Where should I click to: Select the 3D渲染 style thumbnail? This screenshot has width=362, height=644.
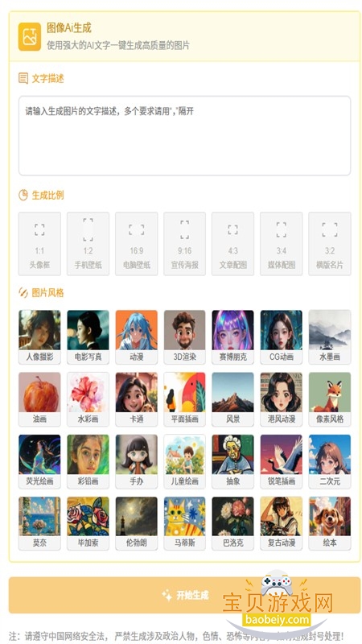coord(185,336)
